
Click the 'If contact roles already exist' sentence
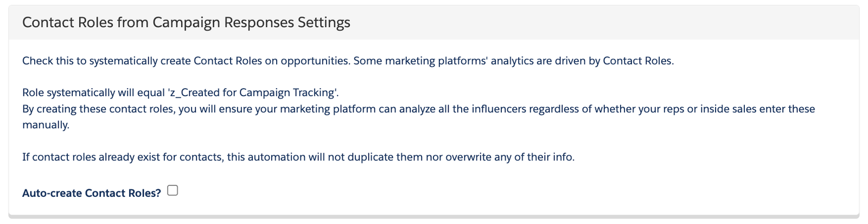[298, 157]
